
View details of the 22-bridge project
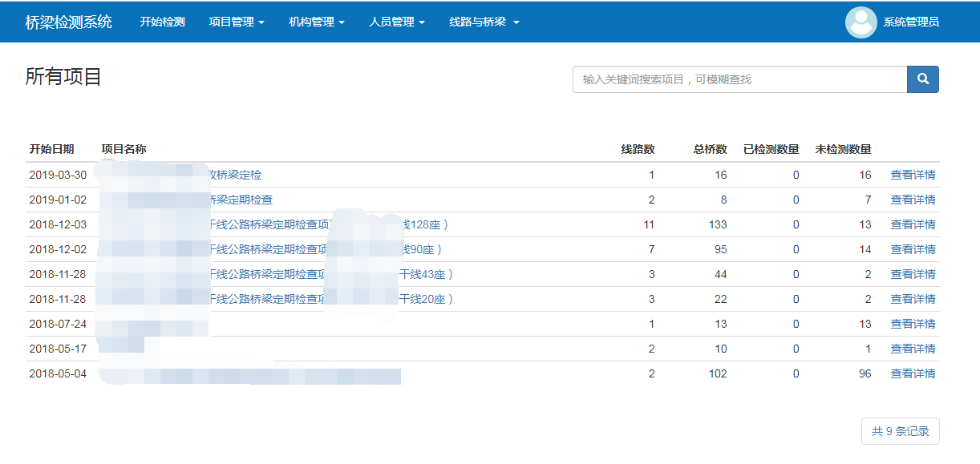coord(913,299)
